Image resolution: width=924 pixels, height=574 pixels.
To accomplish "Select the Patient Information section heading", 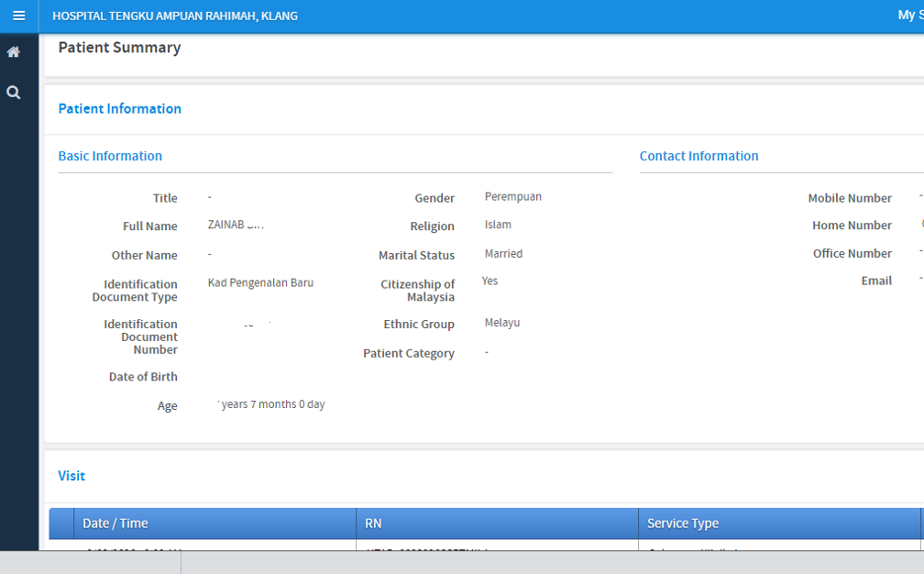I will click(119, 108).
